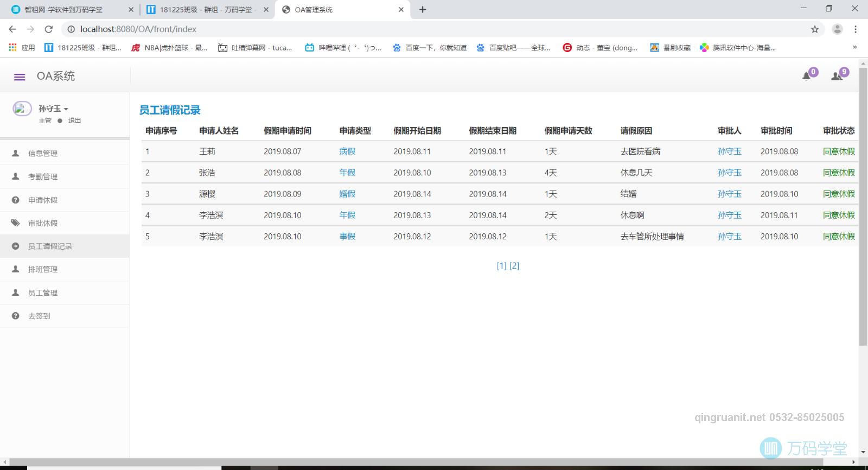Open a new browser tab
Screen dimensions: 868x470
tap(423, 10)
